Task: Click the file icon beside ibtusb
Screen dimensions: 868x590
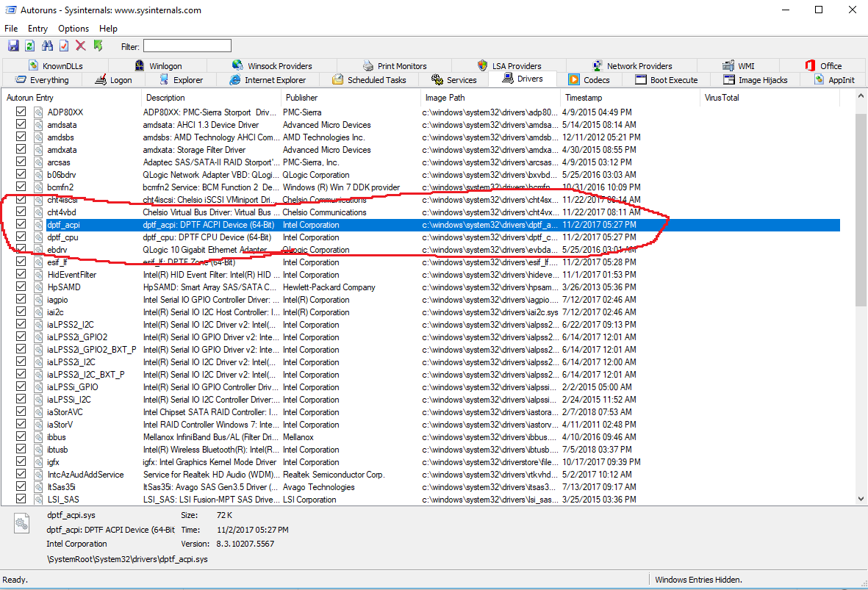Action: [x=38, y=450]
